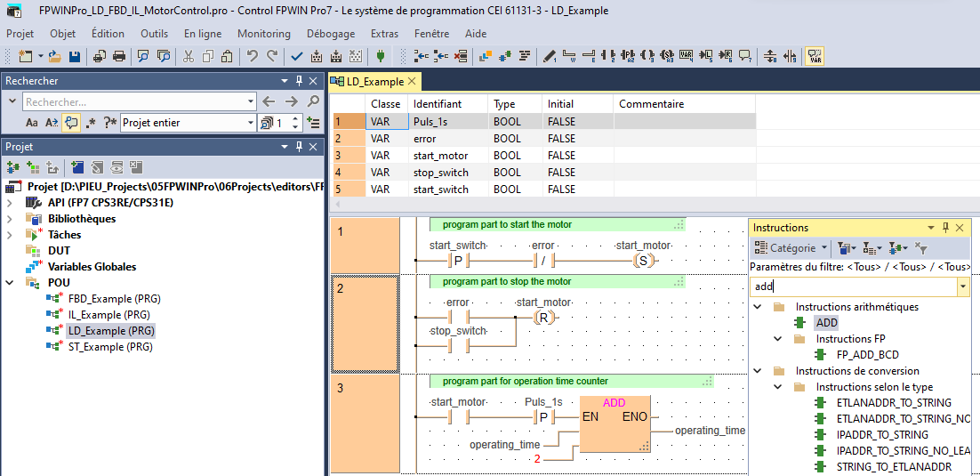980x476 pixels.
Task: Toggle the regular expression search option
Action: pyautogui.click(x=91, y=123)
